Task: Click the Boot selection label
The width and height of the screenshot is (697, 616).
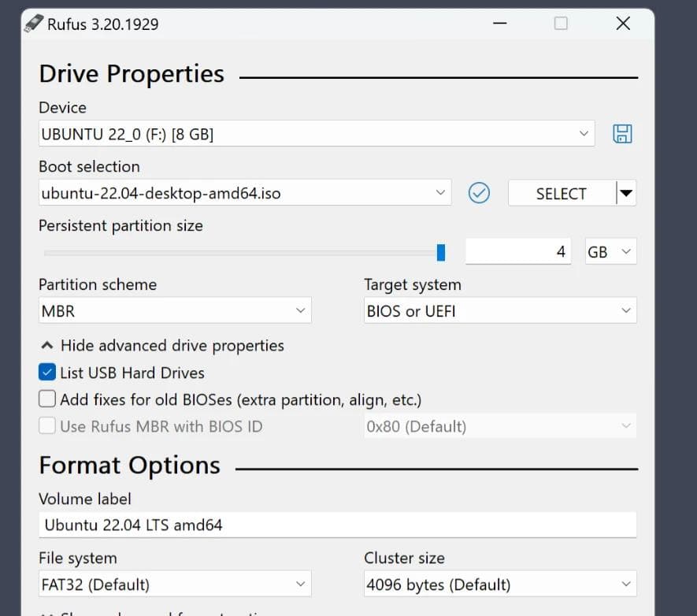Action: click(x=89, y=167)
